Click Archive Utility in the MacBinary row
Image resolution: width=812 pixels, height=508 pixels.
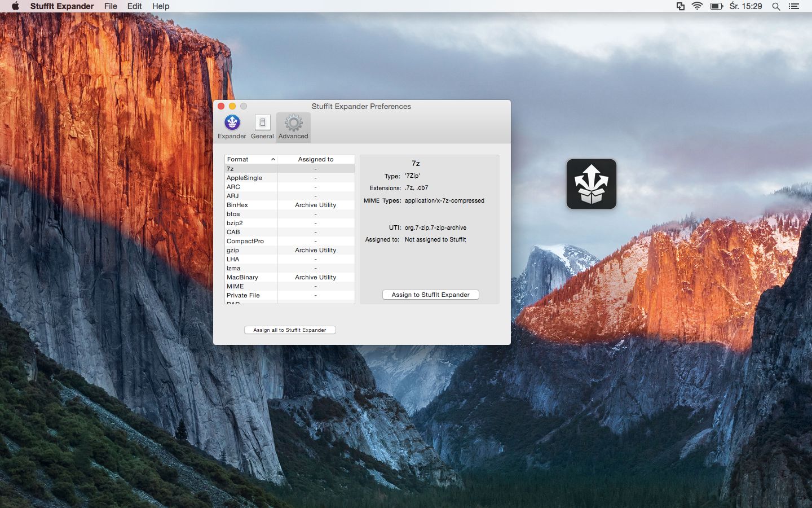(x=316, y=277)
